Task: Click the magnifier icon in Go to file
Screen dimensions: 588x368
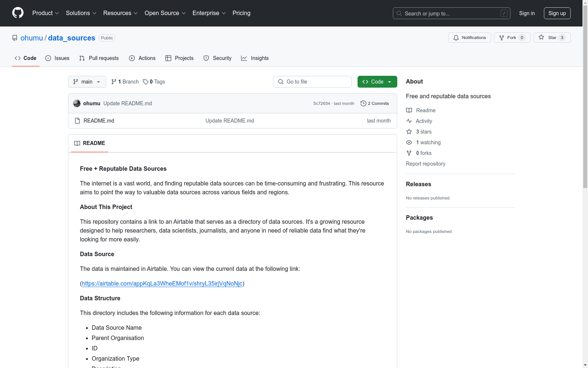Action: tap(281, 82)
